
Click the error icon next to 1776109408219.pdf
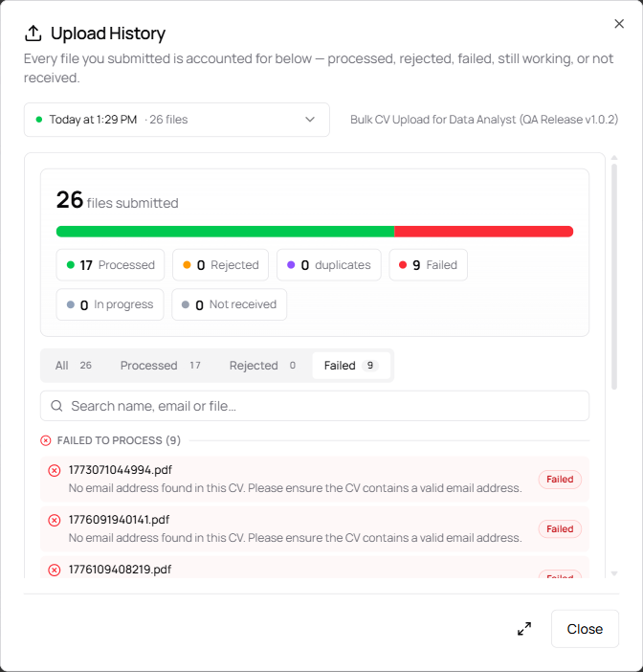point(54,570)
